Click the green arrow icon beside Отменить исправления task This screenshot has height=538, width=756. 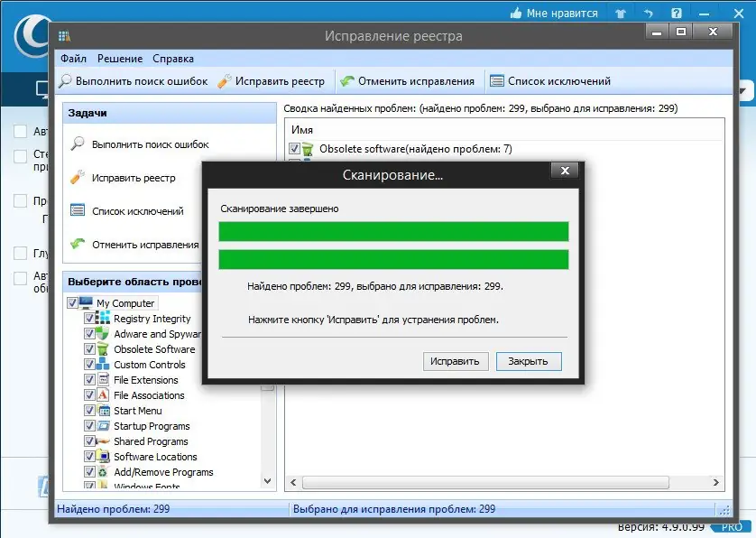pyautogui.click(x=78, y=244)
